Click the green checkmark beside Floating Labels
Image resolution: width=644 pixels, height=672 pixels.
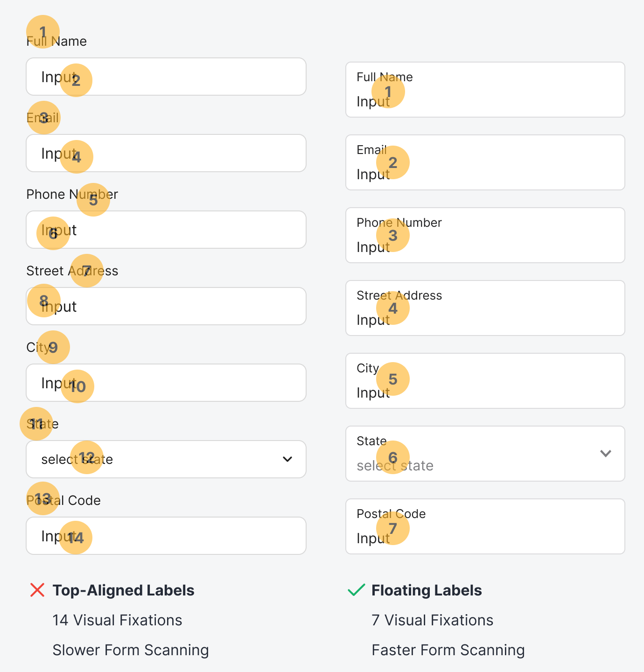tap(356, 590)
